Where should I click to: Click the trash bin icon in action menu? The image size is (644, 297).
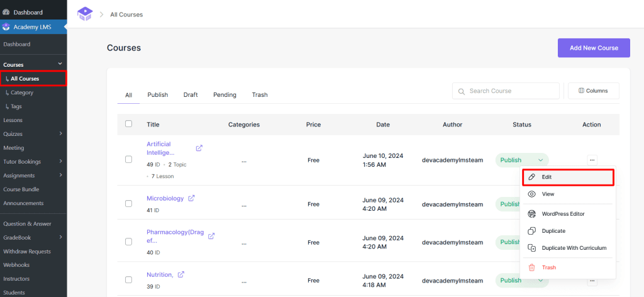tap(531, 267)
